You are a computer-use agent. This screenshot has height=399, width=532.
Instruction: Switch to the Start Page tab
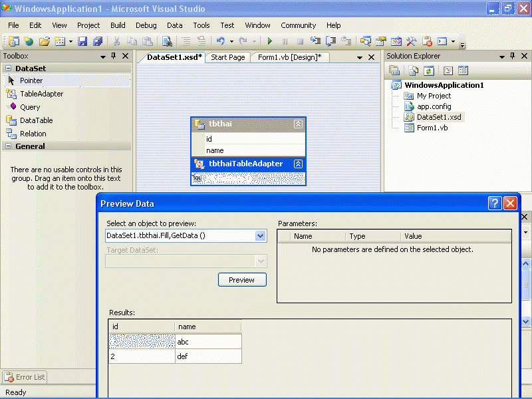pyautogui.click(x=227, y=57)
